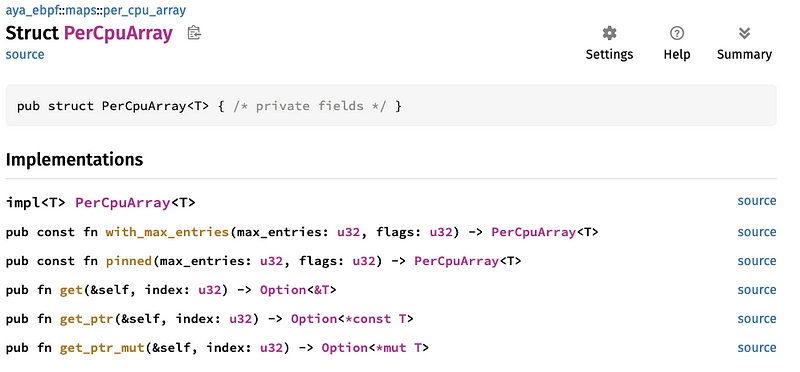
Task: Click the with_max_entries function name
Action: coord(167,232)
